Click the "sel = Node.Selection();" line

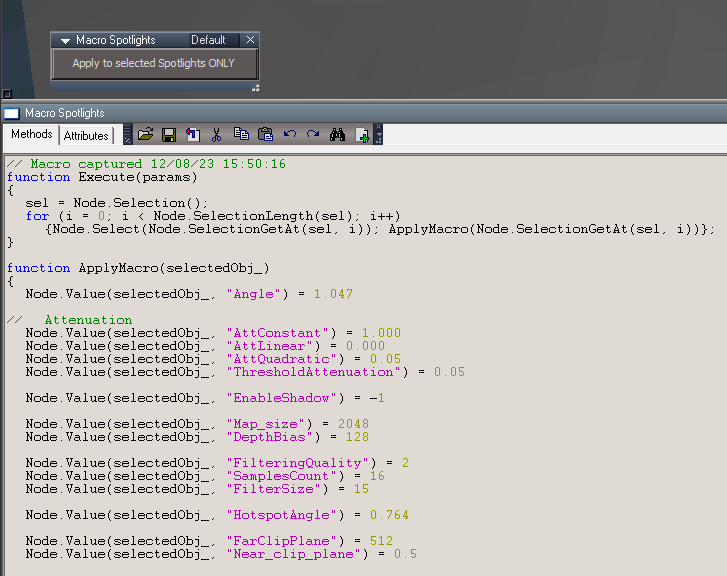point(116,203)
